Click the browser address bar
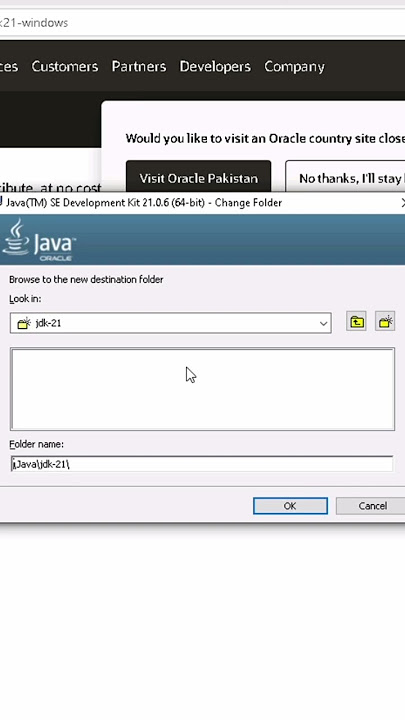 [x=202, y=22]
